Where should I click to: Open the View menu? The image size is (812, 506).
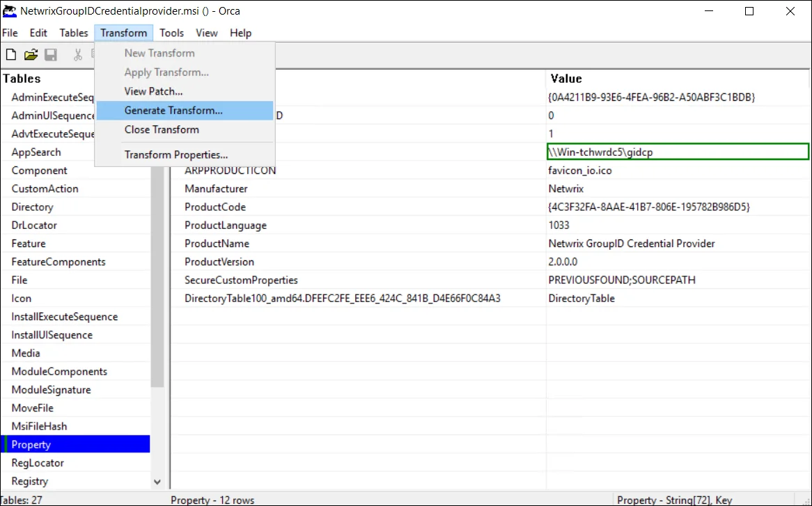[x=207, y=33]
